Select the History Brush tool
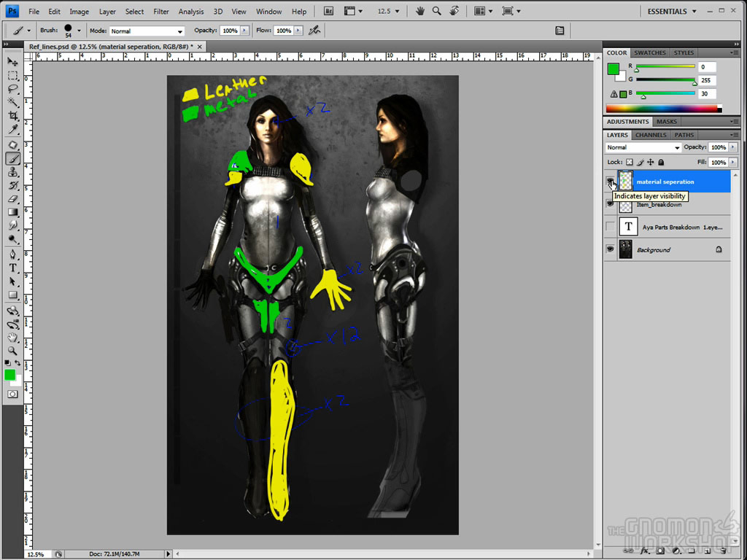This screenshot has height=560, width=747. pyautogui.click(x=13, y=185)
